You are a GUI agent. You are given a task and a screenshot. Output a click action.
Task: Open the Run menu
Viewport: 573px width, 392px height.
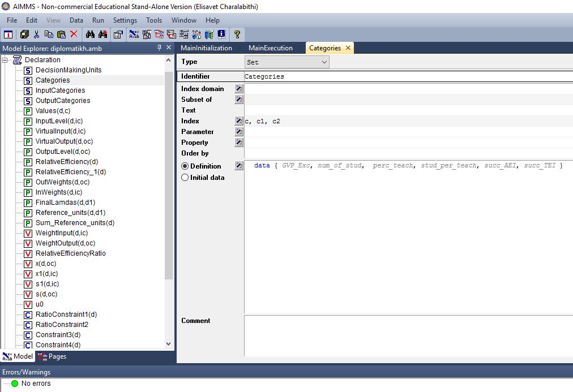point(98,20)
